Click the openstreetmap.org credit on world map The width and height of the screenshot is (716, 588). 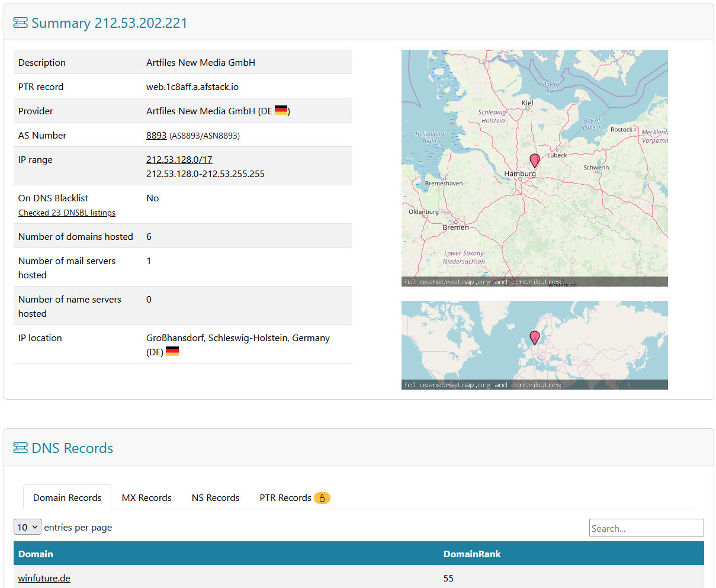coord(482,385)
